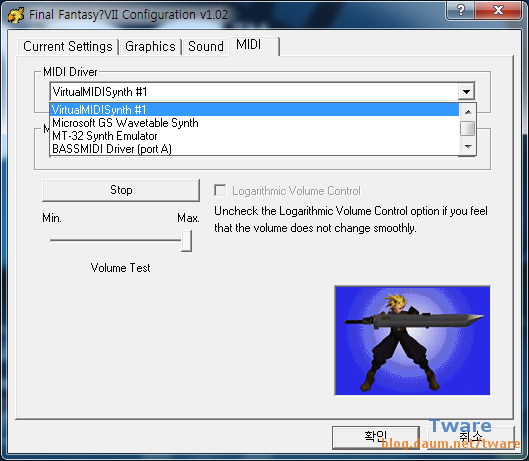Screen dimensions: 529x461
Task: Toggle Logarithmic Volume Control checkbox
Action: click(220, 190)
